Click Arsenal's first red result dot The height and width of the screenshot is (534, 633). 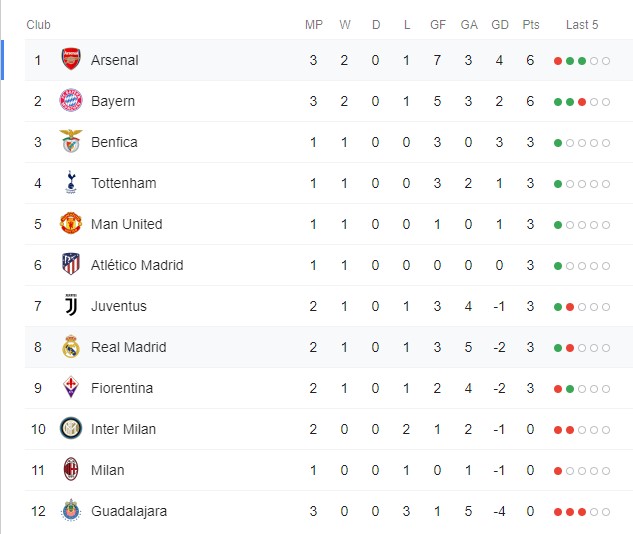click(x=558, y=61)
